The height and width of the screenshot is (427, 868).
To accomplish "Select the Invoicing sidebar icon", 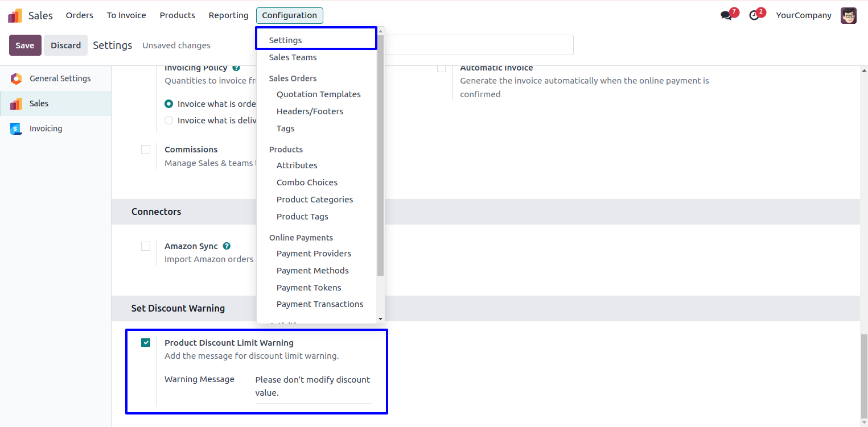I will (x=16, y=128).
